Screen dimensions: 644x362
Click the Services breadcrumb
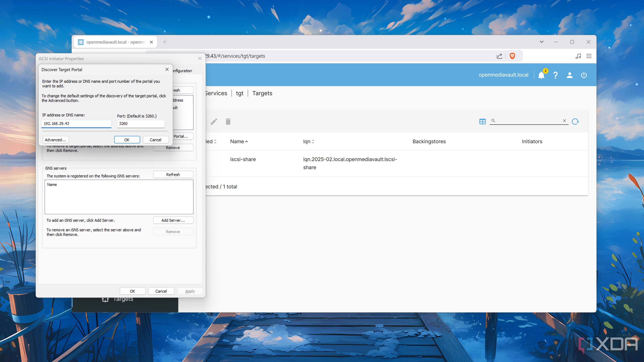click(216, 93)
